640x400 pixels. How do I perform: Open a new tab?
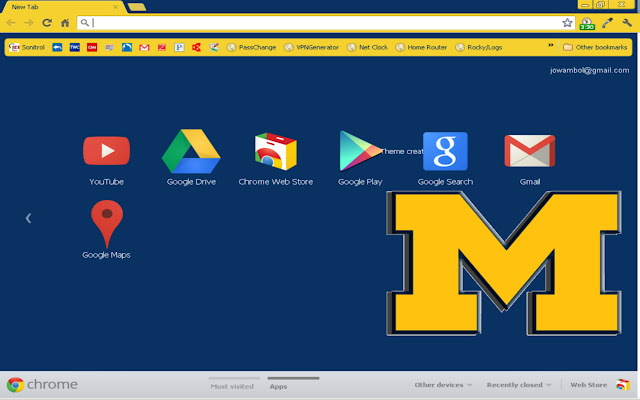click(x=137, y=7)
